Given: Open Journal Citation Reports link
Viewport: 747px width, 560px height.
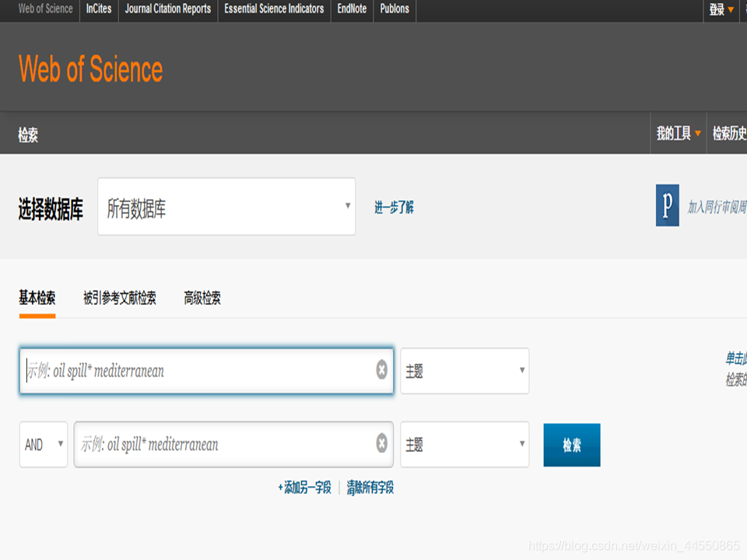Looking at the screenshot, I should point(168,9).
